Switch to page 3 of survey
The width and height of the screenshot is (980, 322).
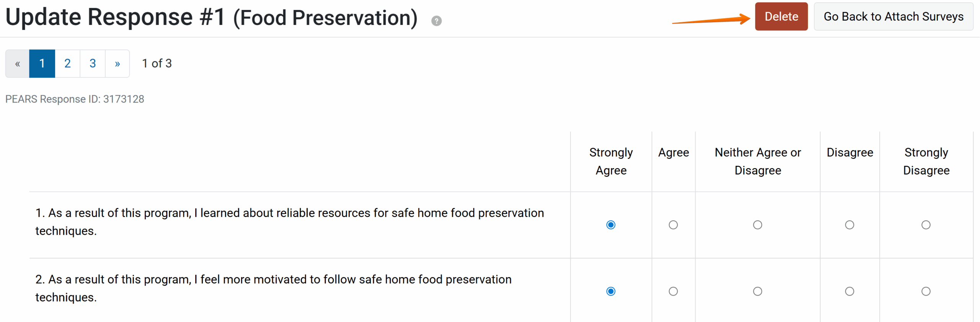93,64
